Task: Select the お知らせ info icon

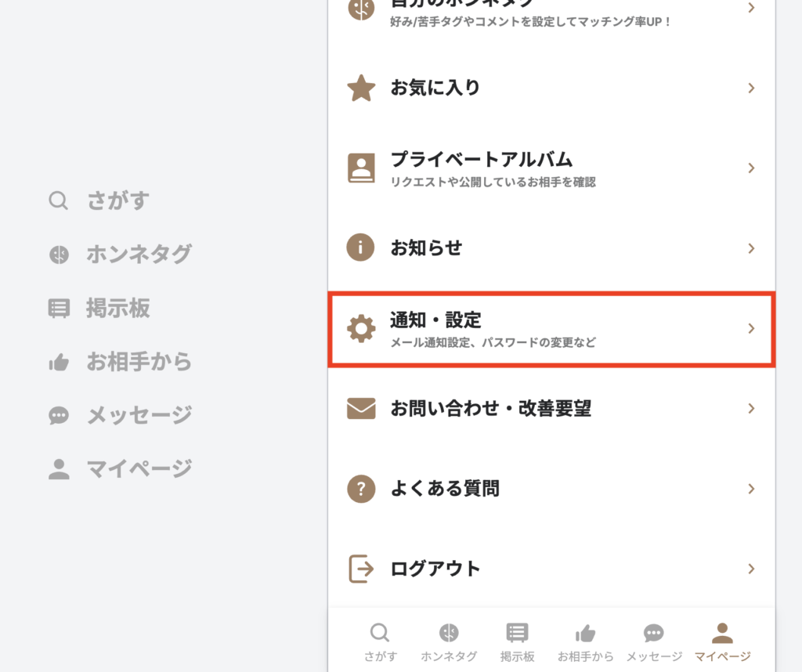Action: (x=360, y=247)
